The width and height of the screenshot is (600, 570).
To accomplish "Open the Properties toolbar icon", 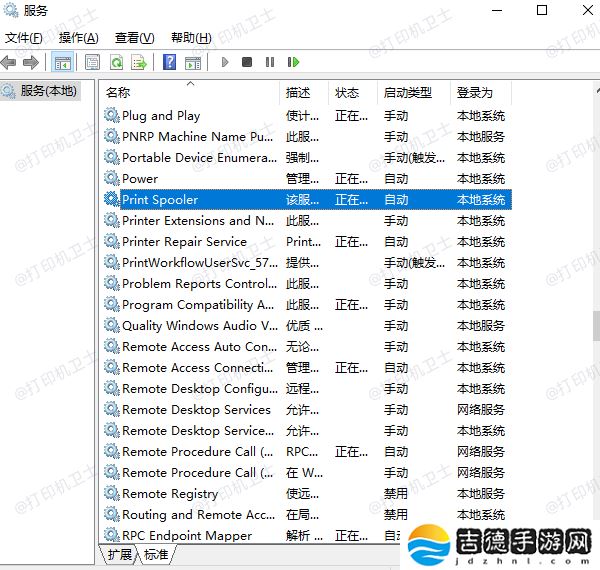I will tap(92, 62).
